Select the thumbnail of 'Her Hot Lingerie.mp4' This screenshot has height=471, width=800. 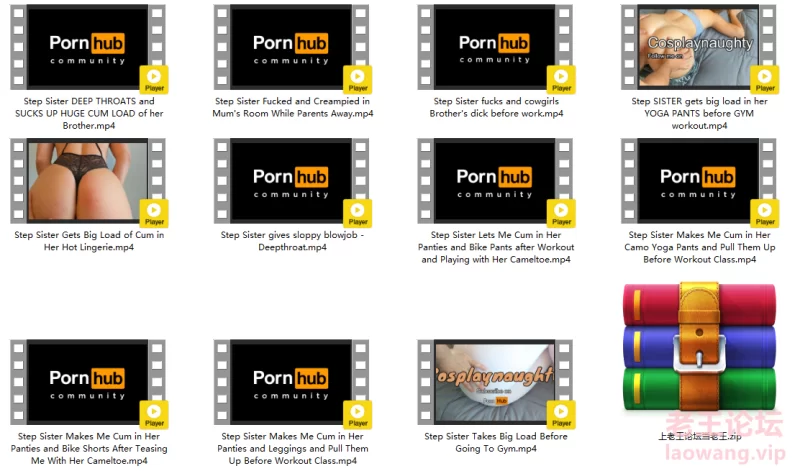pyautogui.click(x=88, y=181)
